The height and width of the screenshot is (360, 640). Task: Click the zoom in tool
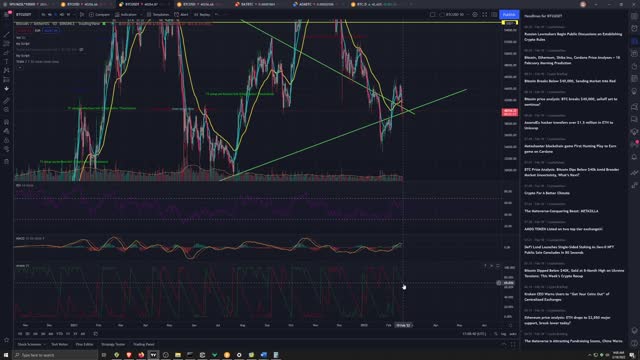[x=6, y=109]
